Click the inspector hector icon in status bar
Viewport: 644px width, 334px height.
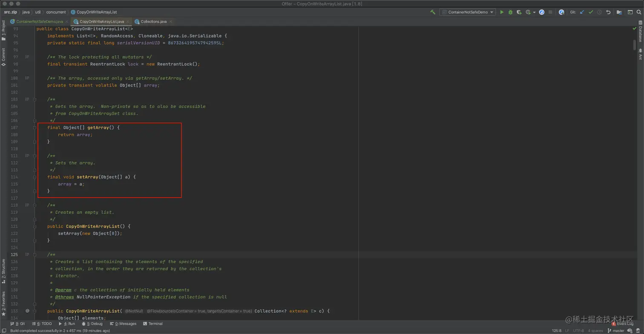(x=639, y=331)
